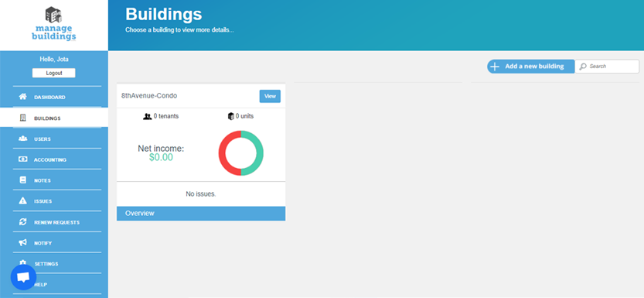Open the chat bubble widget
644x298 pixels.
click(23, 277)
